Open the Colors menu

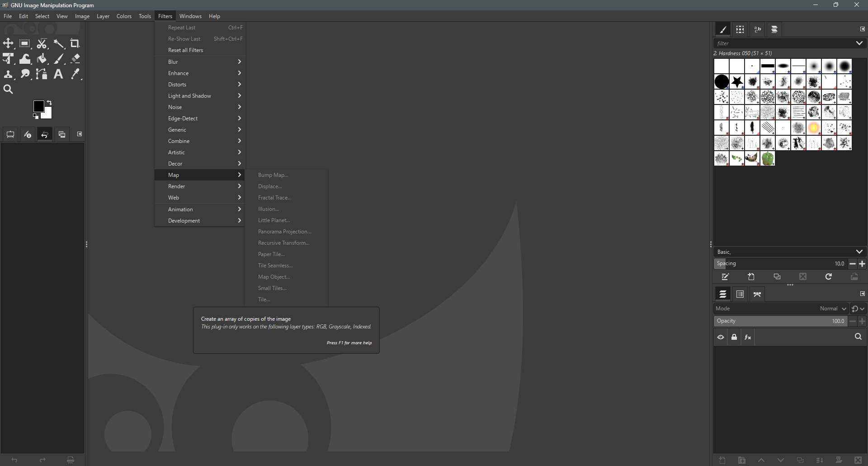pos(124,16)
